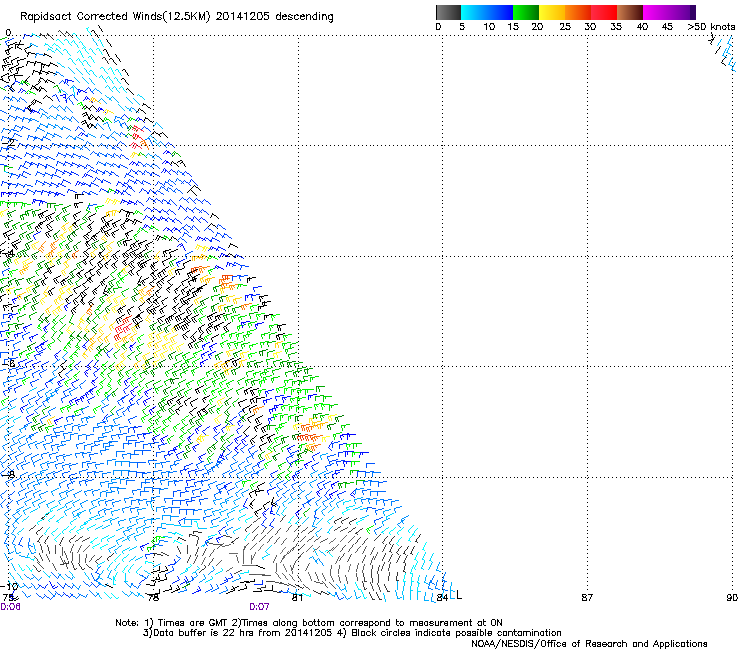Screen dimensions: 740x650
Task: Click the purple time stamp 'D:08'
Action: click(x=10, y=607)
